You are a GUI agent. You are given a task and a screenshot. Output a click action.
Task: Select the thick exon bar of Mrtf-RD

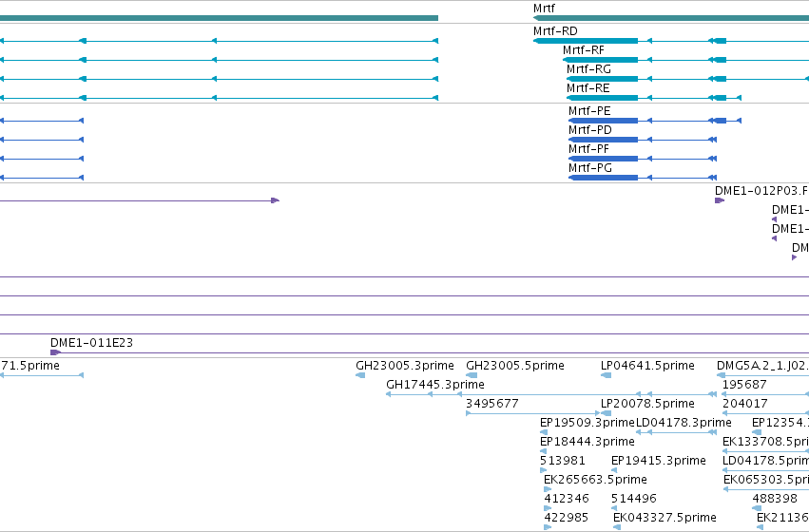(586, 41)
